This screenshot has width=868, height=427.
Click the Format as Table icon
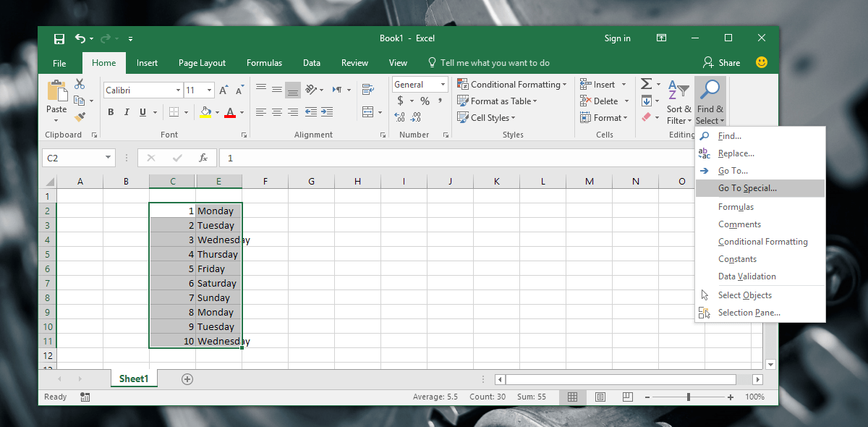[x=463, y=101]
